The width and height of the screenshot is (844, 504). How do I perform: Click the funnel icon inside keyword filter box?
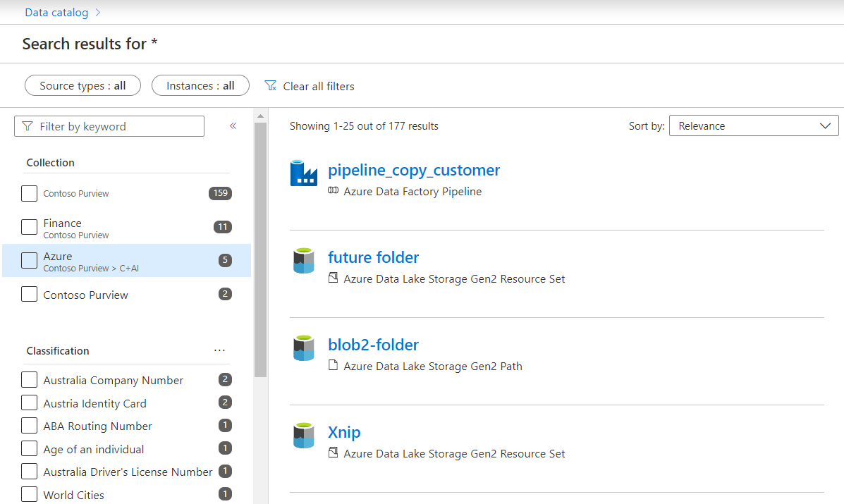coord(27,125)
